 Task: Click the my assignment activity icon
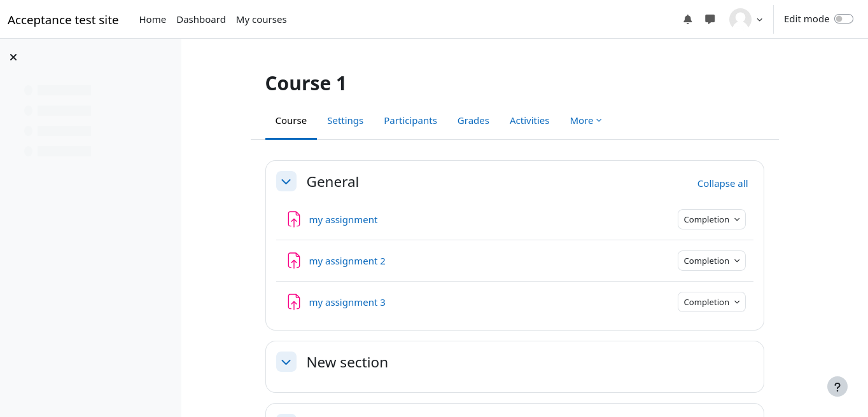(293, 219)
